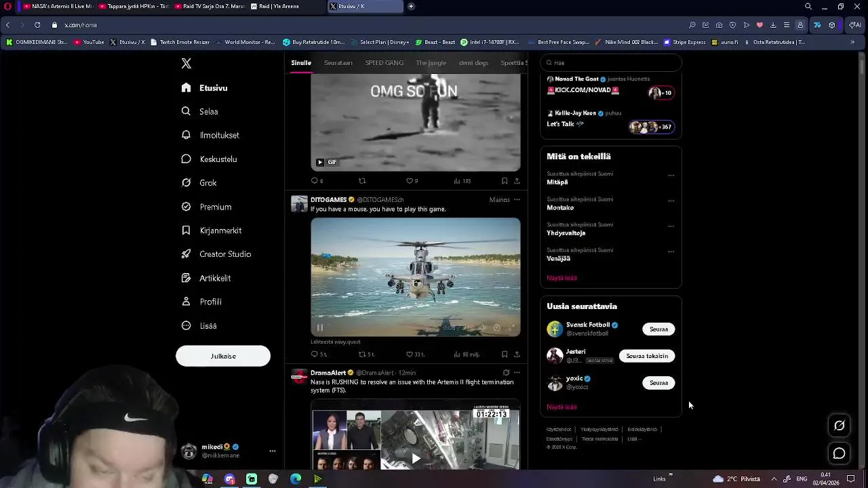
Task: Like the DITOGAMES post with 33 t. likes
Action: click(415, 354)
